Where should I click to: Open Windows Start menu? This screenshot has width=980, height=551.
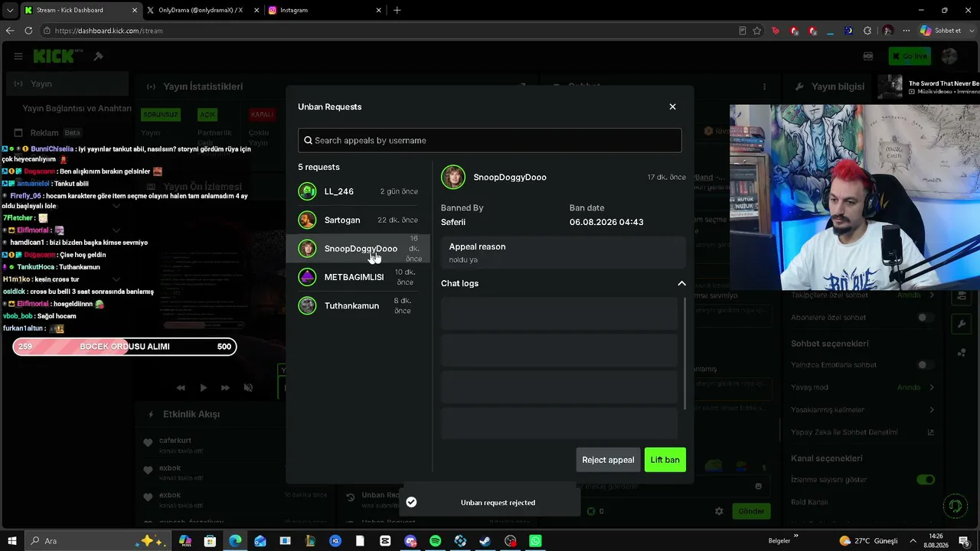click(x=12, y=541)
